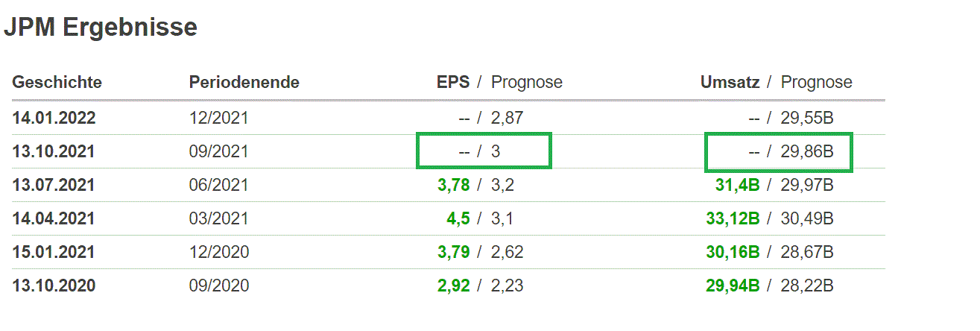
Task: Click the revenue value 33,12B
Action: click(x=733, y=218)
